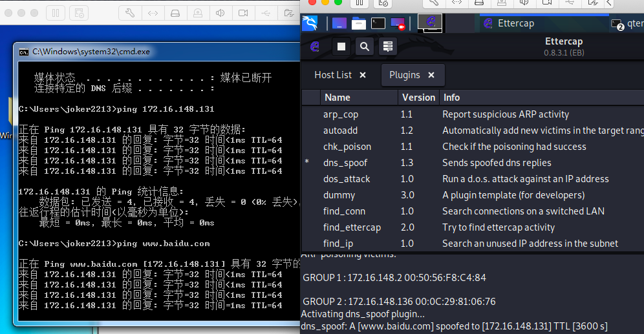The image size is (644, 334).
Task: Click the pause icon in the VM toolbar
Action: [56, 12]
